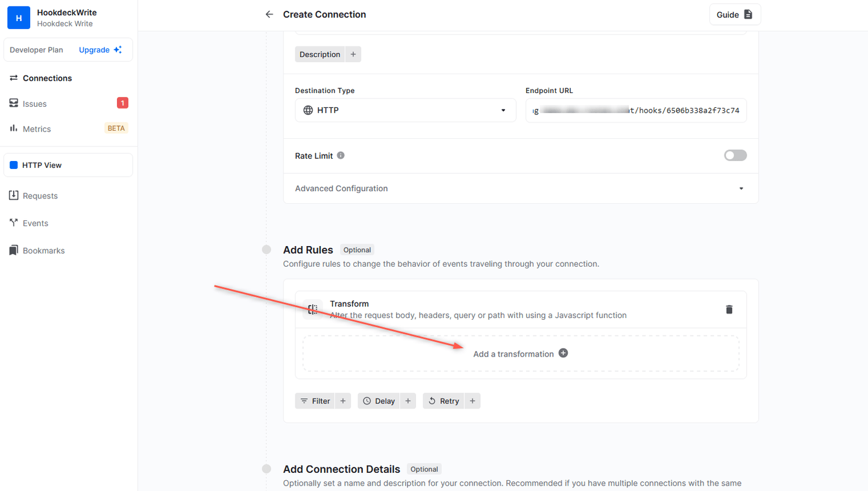This screenshot has width=868, height=491.
Task: Add a Retry rule with its plus button
Action: click(x=473, y=401)
